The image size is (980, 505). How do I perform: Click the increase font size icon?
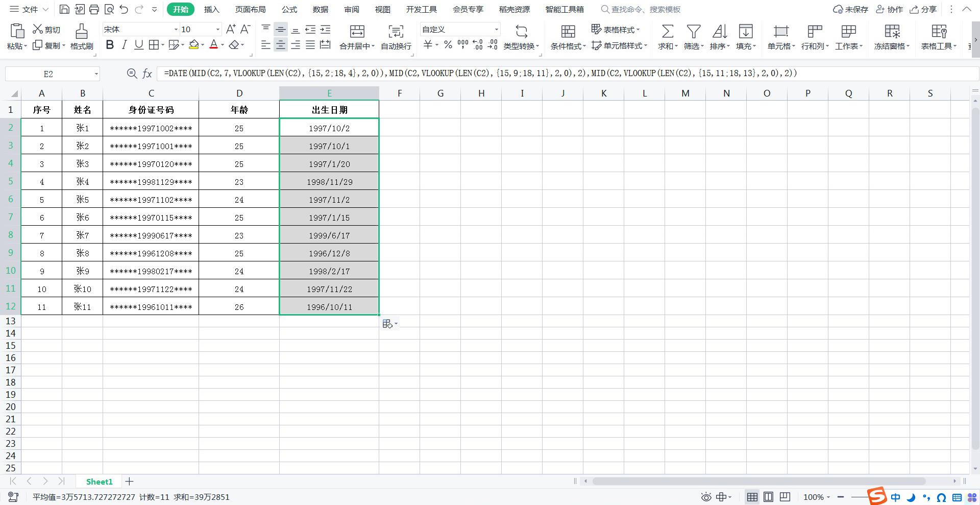231,29
